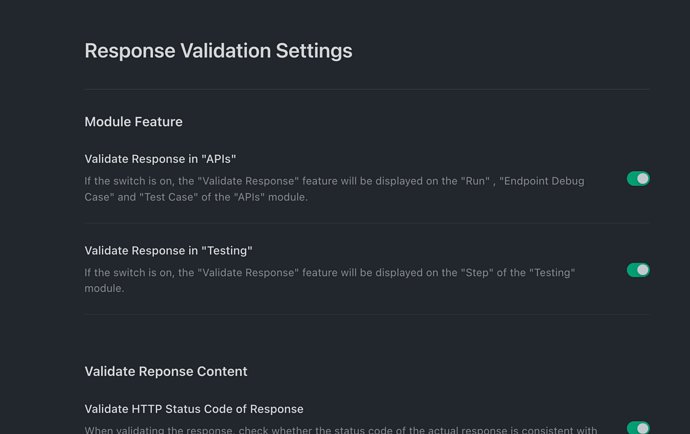Click the "Endpoint Debug Case" text
The width and height of the screenshot is (690, 434).
click(x=545, y=181)
